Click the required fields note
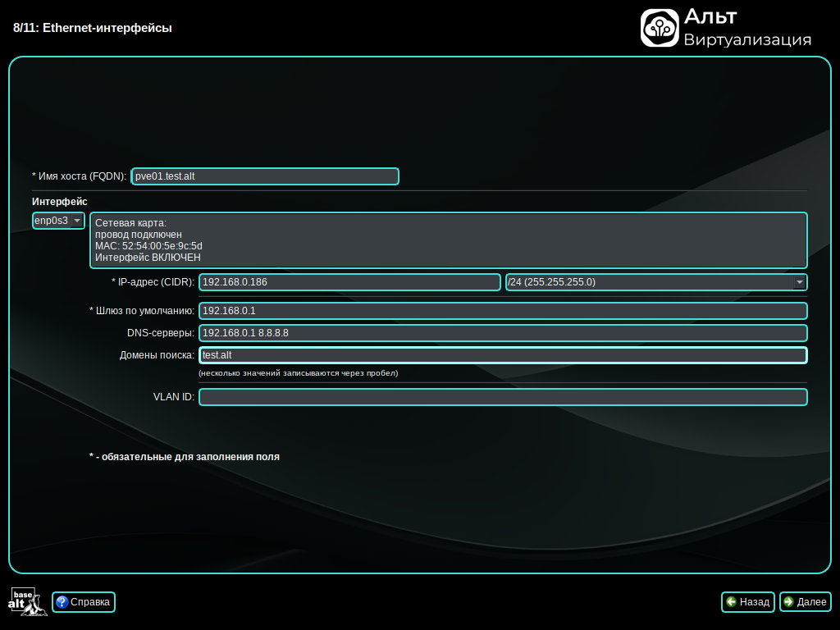The image size is (840, 630). click(185, 457)
